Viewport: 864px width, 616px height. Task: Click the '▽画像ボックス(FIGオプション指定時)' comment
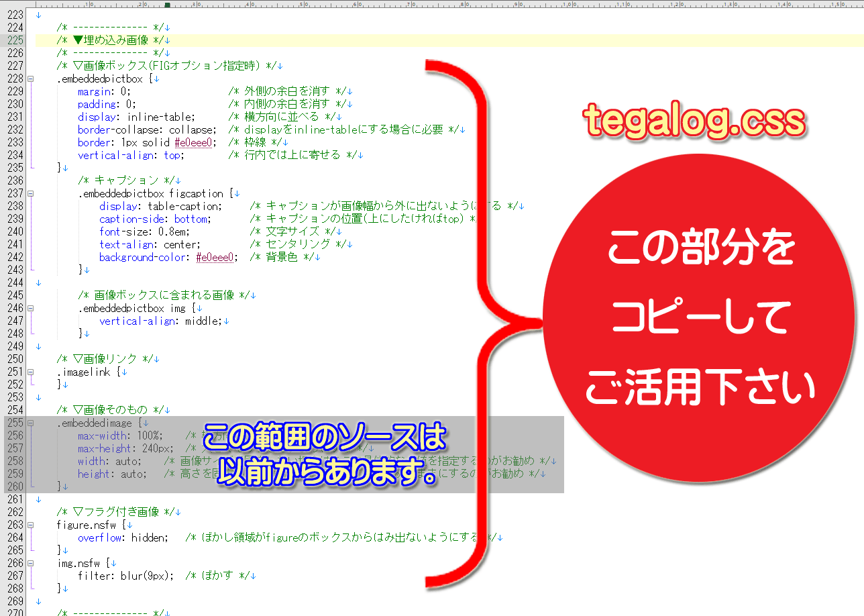click(168, 66)
